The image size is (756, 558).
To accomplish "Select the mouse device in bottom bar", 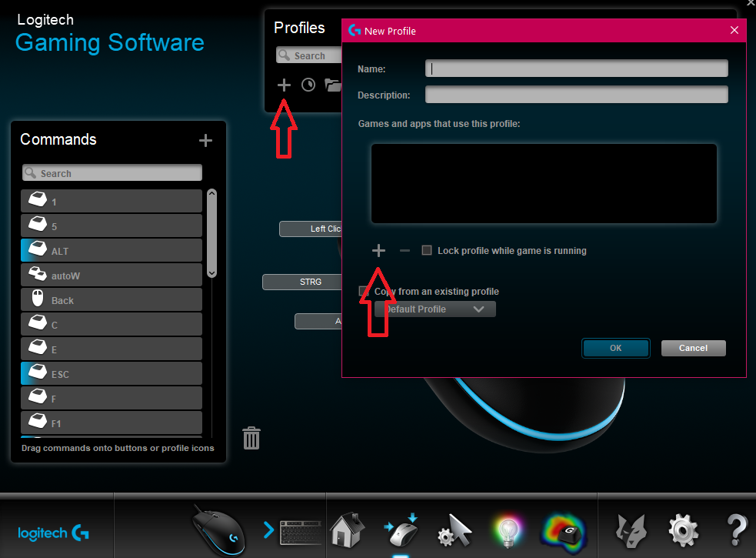I will (218, 530).
